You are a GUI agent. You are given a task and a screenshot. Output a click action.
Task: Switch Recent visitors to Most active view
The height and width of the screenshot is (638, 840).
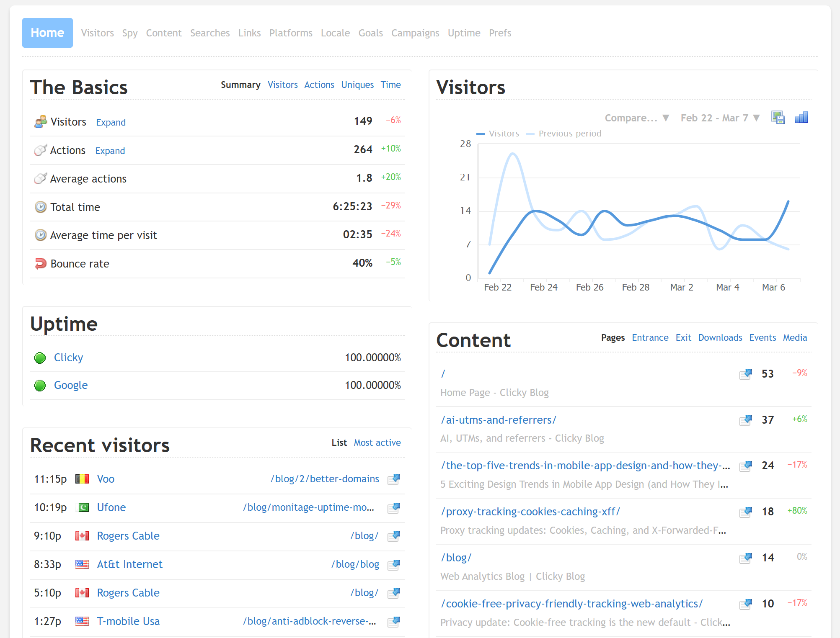(x=377, y=442)
